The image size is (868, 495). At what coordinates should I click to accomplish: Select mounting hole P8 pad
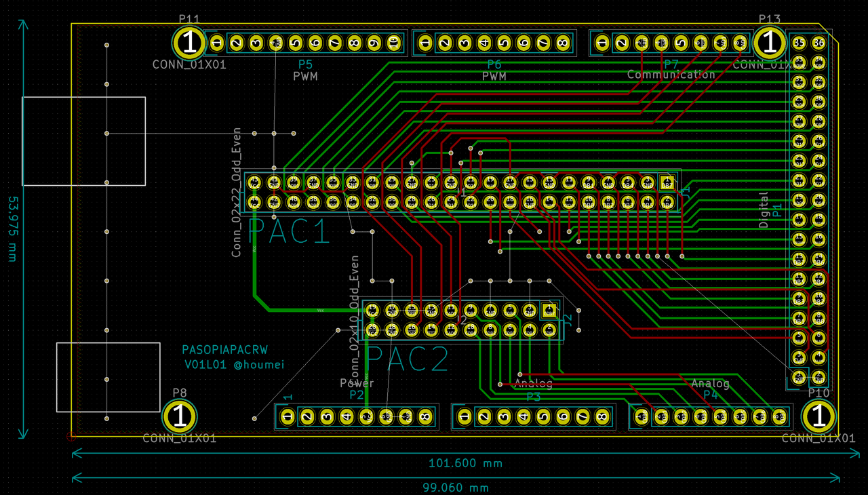179,416
